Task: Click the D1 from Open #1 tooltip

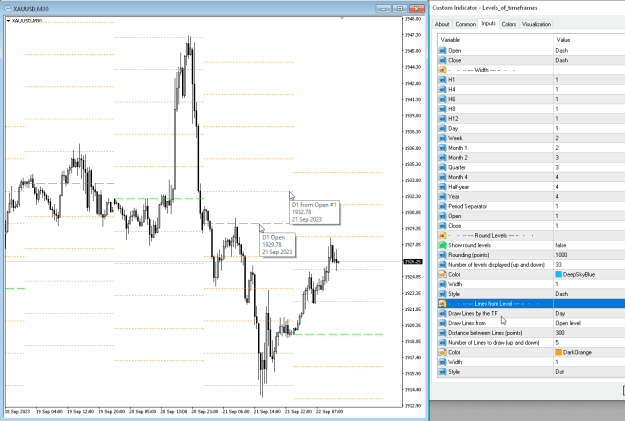Action: pyautogui.click(x=314, y=212)
